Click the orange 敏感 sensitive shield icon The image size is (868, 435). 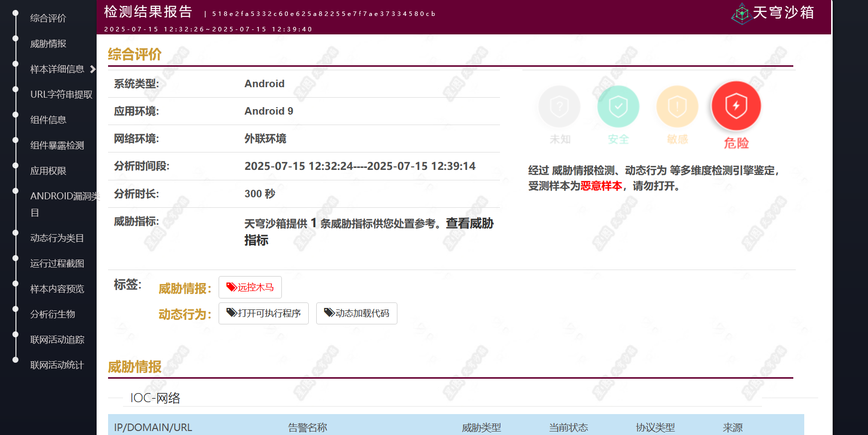(x=677, y=107)
